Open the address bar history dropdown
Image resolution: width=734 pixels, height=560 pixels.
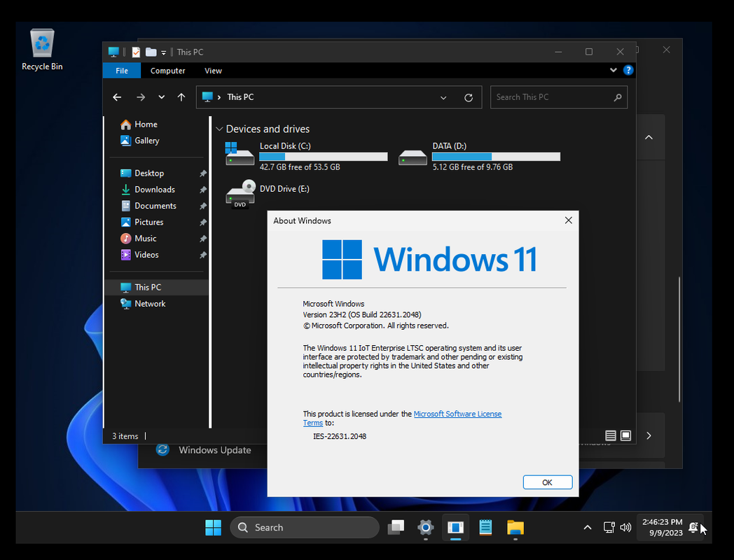(x=443, y=98)
